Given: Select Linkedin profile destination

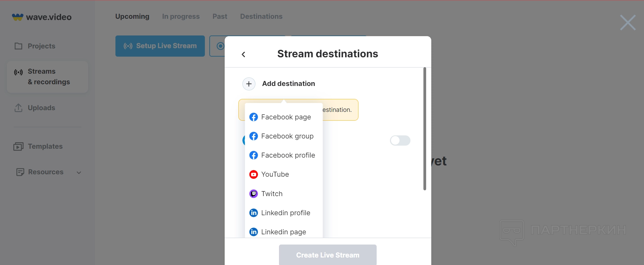Looking at the screenshot, I should 285,213.
